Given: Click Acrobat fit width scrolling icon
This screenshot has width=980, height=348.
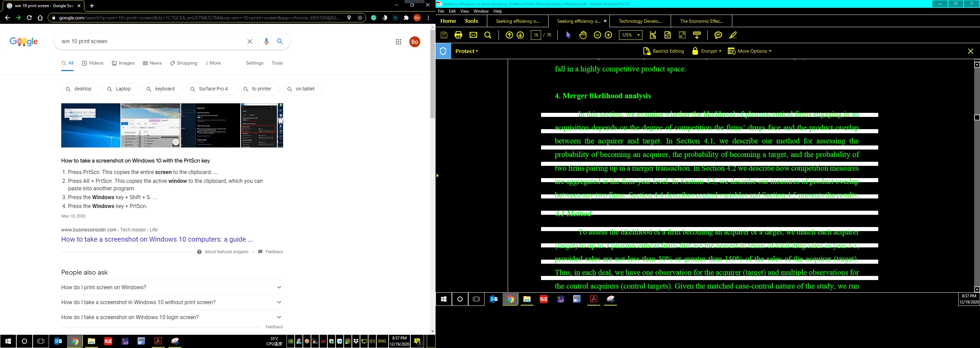Looking at the screenshot, I should point(653,35).
